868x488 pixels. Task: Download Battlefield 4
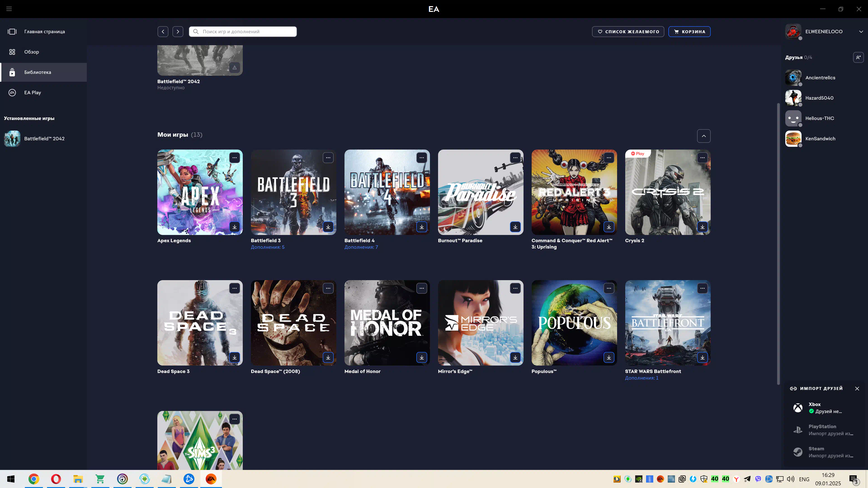(x=422, y=227)
